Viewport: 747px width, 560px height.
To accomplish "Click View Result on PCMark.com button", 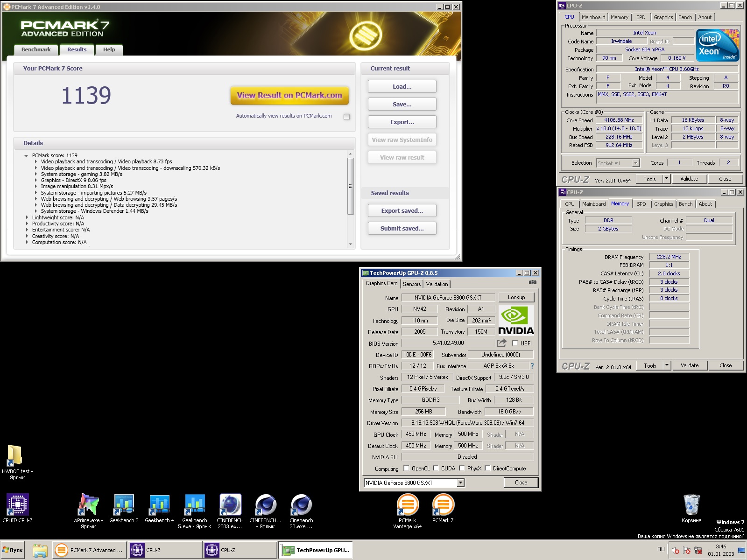I will (289, 95).
